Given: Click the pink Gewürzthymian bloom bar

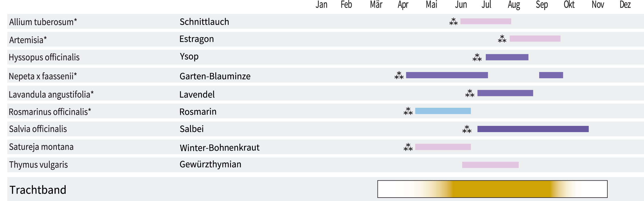Looking at the screenshot, I should click(x=490, y=165).
